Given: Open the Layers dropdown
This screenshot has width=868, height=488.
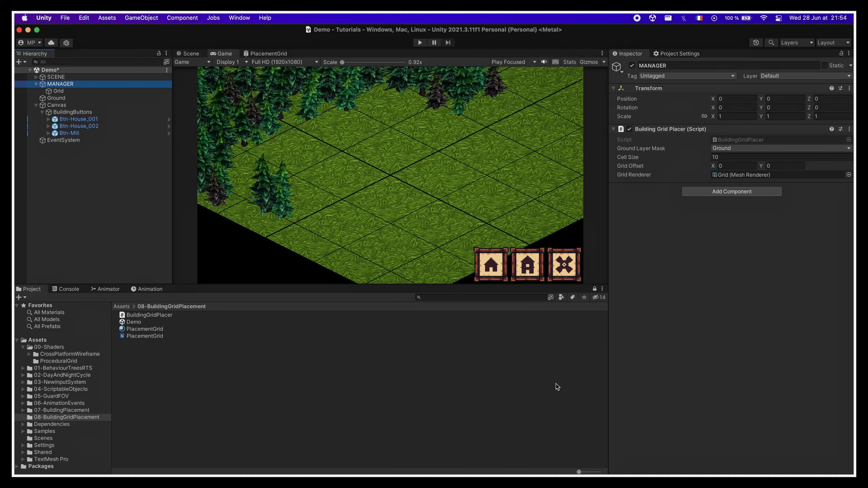Looking at the screenshot, I should (x=797, y=42).
